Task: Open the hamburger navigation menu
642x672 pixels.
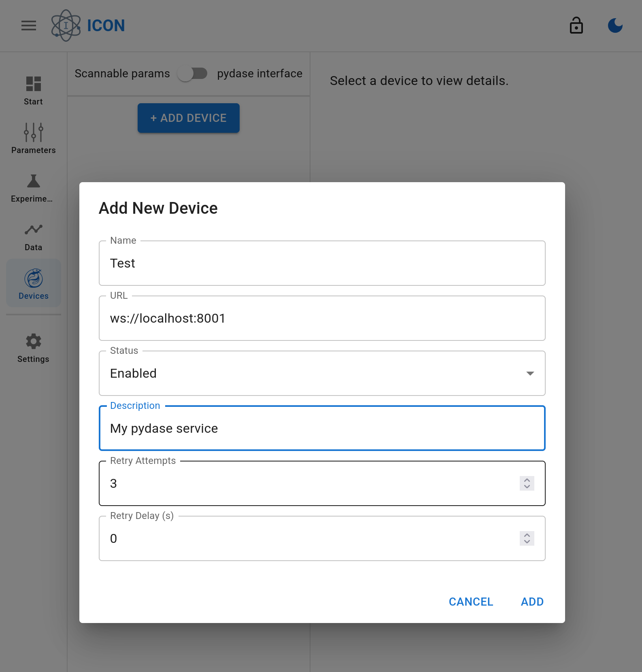Action: click(x=29, y=26)
